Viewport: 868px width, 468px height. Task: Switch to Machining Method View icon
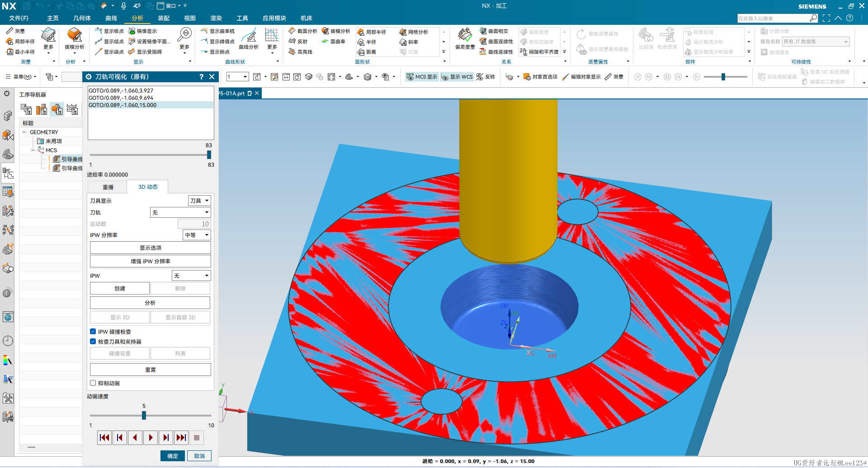72,109
